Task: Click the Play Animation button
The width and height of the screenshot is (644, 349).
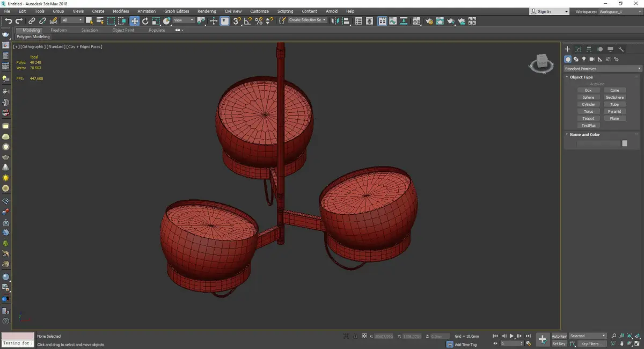Action: (x=512, y=336)
